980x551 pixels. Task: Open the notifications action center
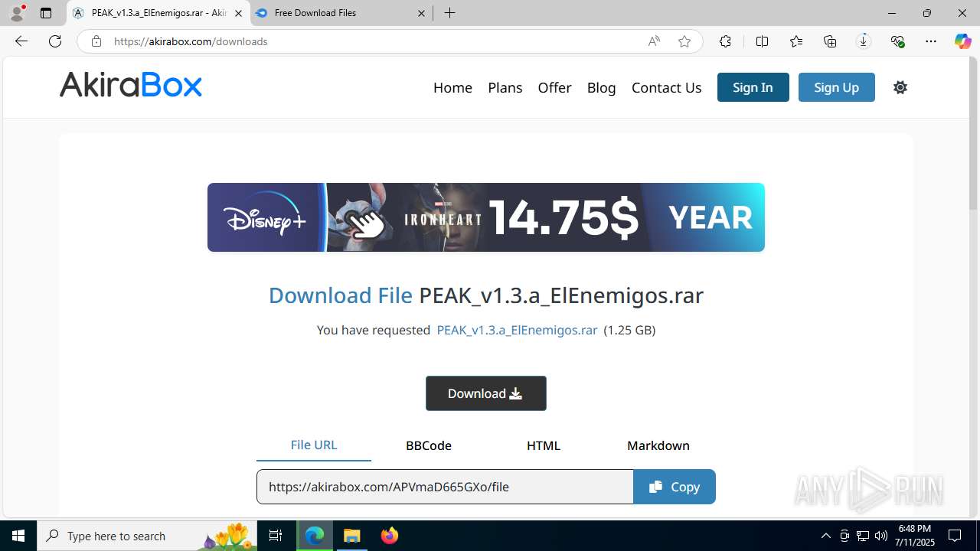tap(955, 536)
